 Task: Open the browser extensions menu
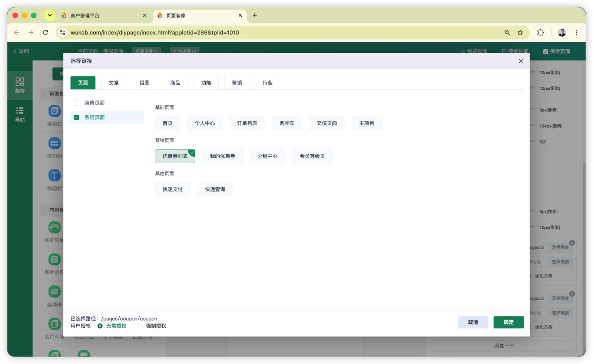(541, 33)
